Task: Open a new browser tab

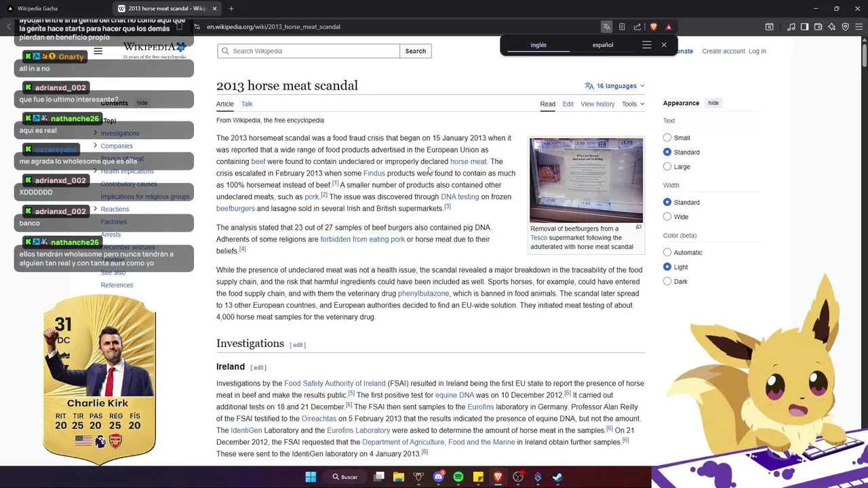Action: pyautogui.click(x=231, y=8)
